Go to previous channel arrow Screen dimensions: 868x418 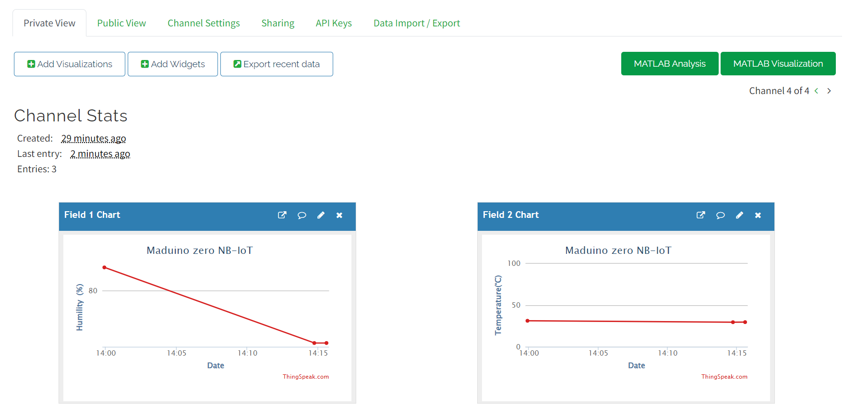[x=816, y=91]
